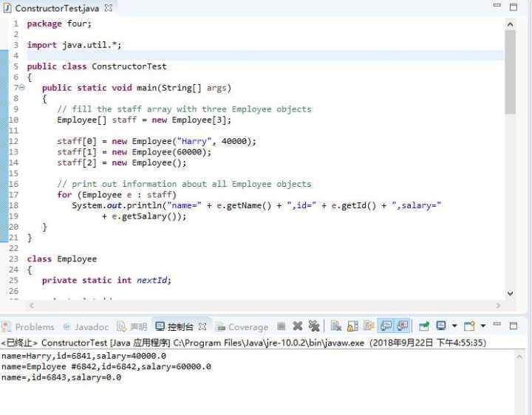Maximize the editor area
Image resolution: width=532 pixels, height=415 pixels.
514,7
